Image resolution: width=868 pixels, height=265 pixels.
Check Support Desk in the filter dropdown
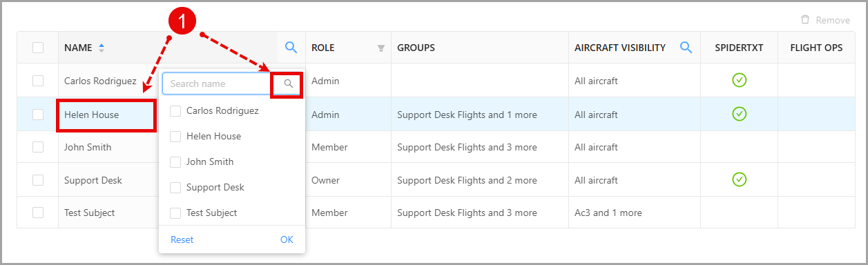[x=175, y=187]
